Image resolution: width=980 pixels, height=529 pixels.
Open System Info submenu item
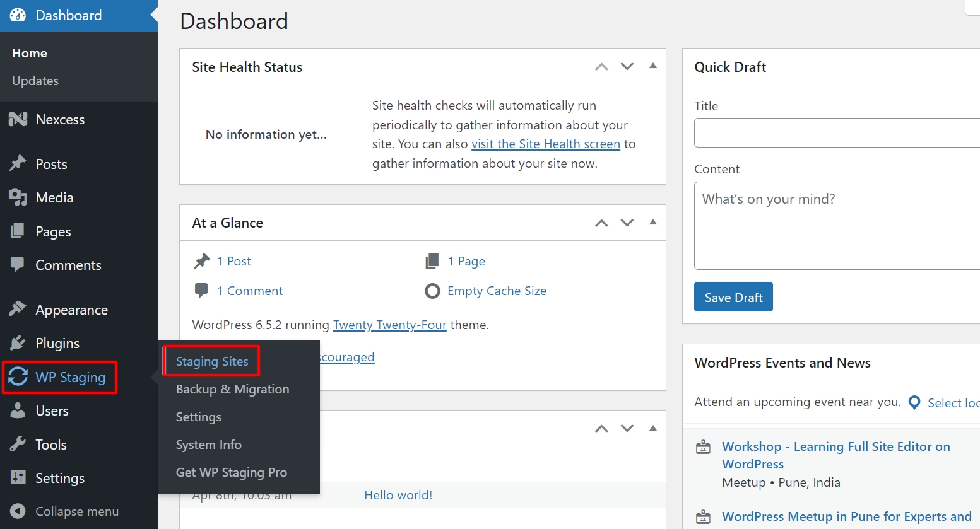208,445
